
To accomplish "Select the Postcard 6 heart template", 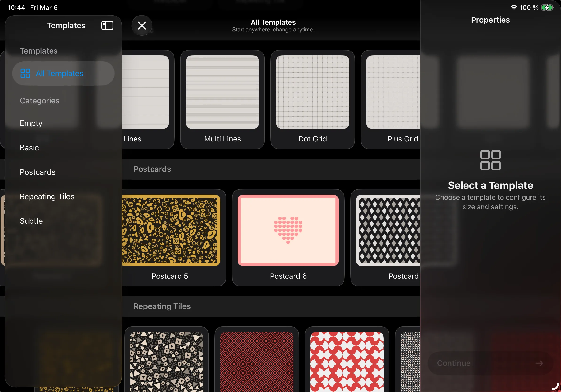I will [x=288, y=230].
